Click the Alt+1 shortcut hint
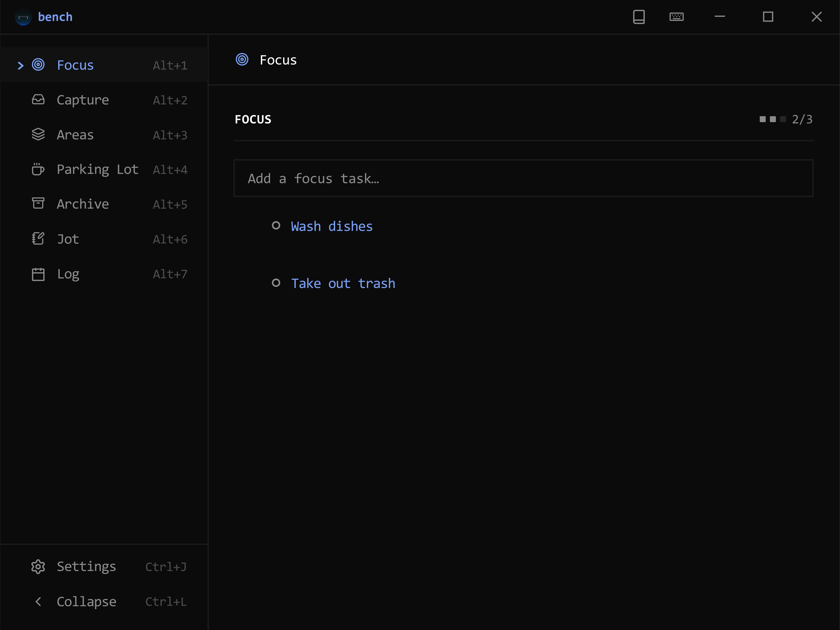Viewport: 840px width, 630px height. click(170, 65)
